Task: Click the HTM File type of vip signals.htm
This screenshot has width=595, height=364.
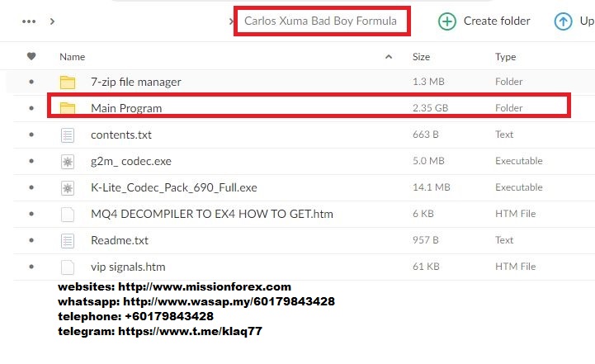Action: (x=515, y=267)
